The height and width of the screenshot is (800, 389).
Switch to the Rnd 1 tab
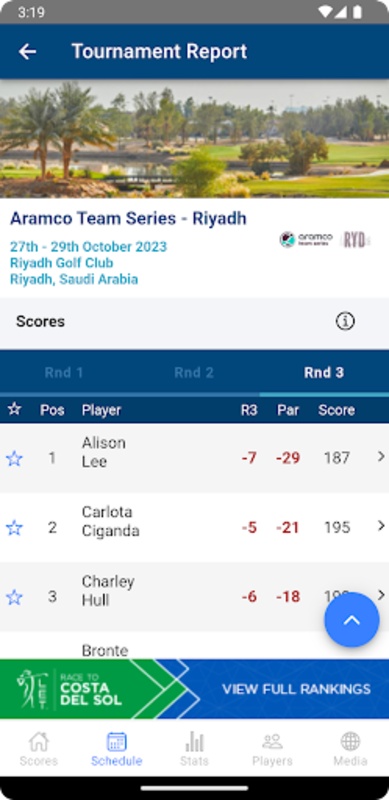pos(64,372)
